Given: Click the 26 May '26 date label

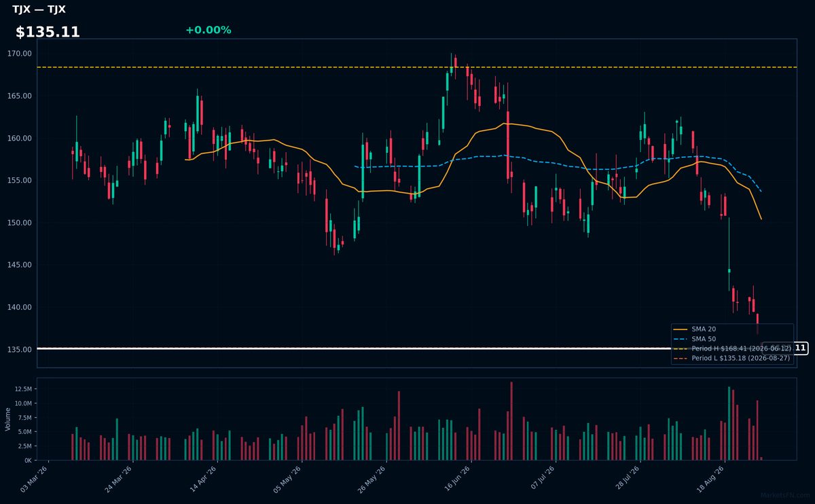Looking at the screenshot, I should tap(372, 479).
